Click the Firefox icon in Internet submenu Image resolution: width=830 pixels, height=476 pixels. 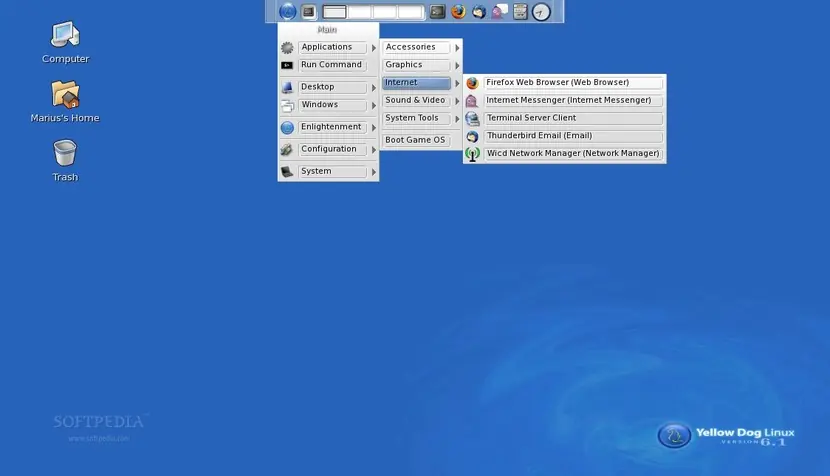coord(472,83)
